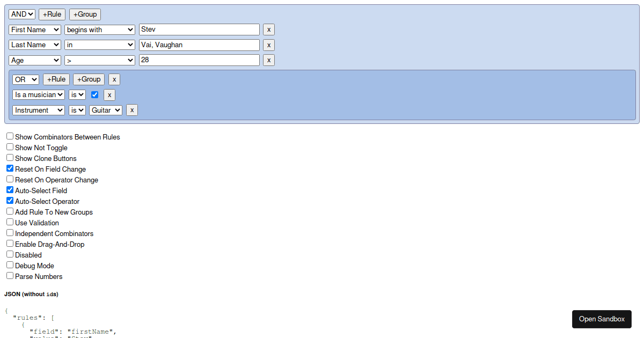644x338 pixels.
Task: Delete the Last Name rule using x
Action: [269, 45]
